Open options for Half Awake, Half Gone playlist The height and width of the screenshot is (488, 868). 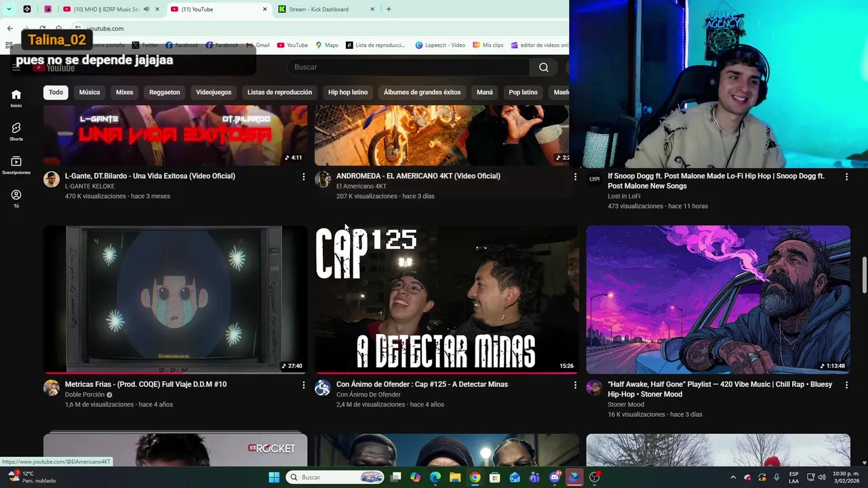coord(846,385)
